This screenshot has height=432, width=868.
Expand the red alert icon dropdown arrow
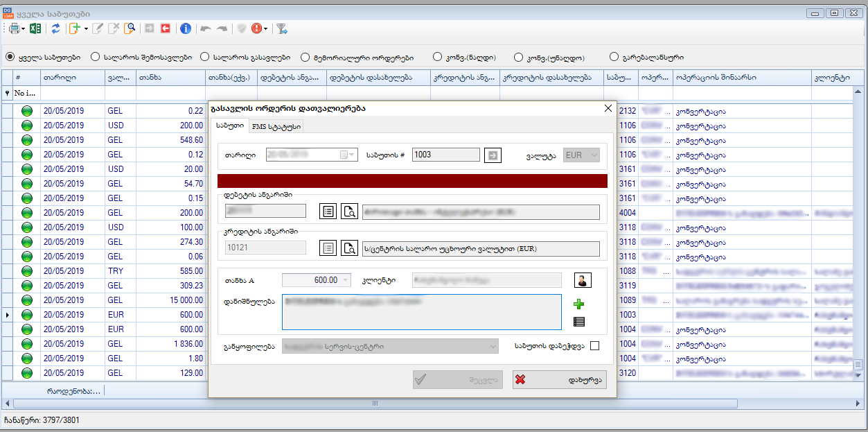(x=266, y=29)
